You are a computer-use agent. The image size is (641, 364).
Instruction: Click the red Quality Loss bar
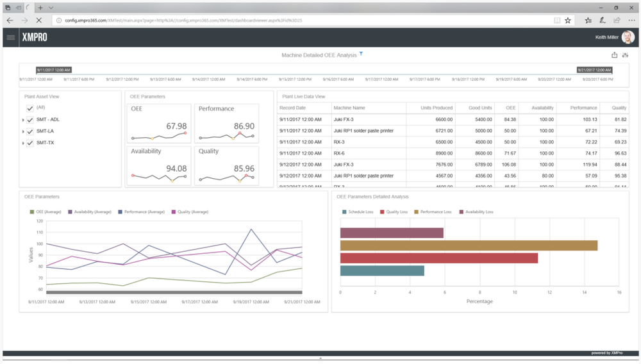[439, 258]
